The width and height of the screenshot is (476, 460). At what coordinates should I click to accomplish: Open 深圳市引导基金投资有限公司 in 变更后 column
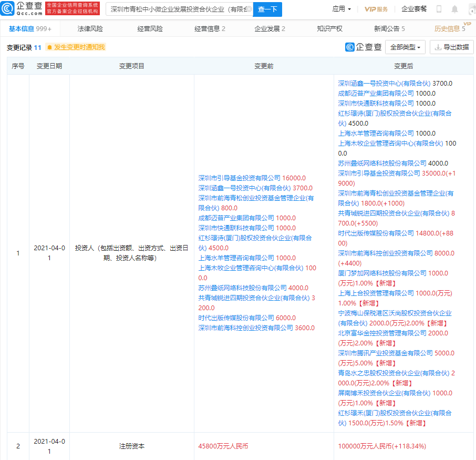379,173
